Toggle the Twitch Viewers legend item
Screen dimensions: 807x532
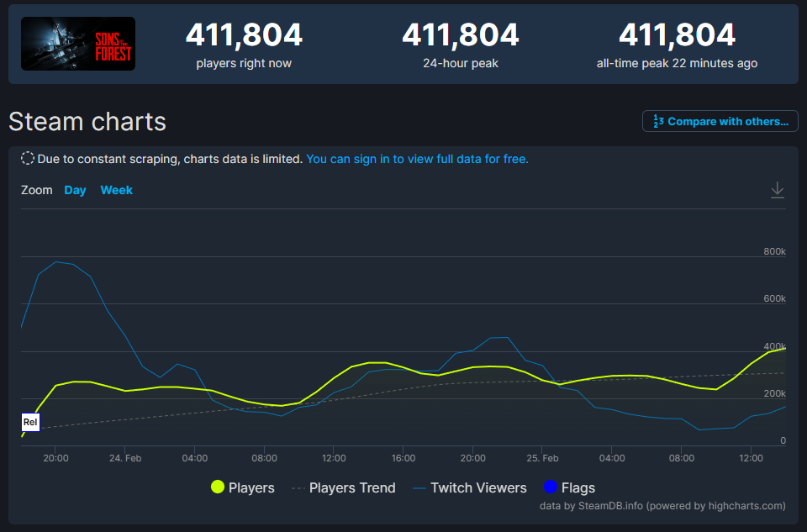pyautogui.click(x=470, y=487)
